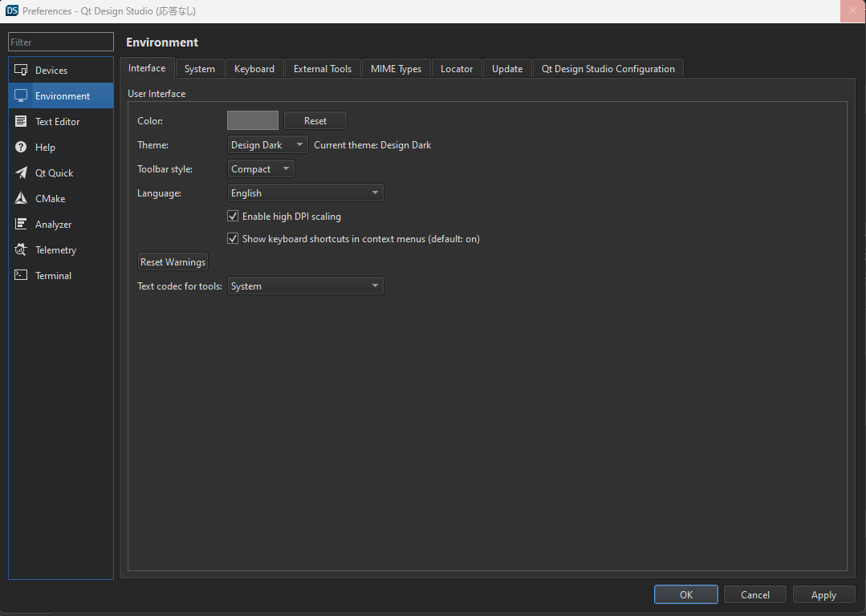
Task: Click the Text Editor category icon
Action: pos(21,121)
